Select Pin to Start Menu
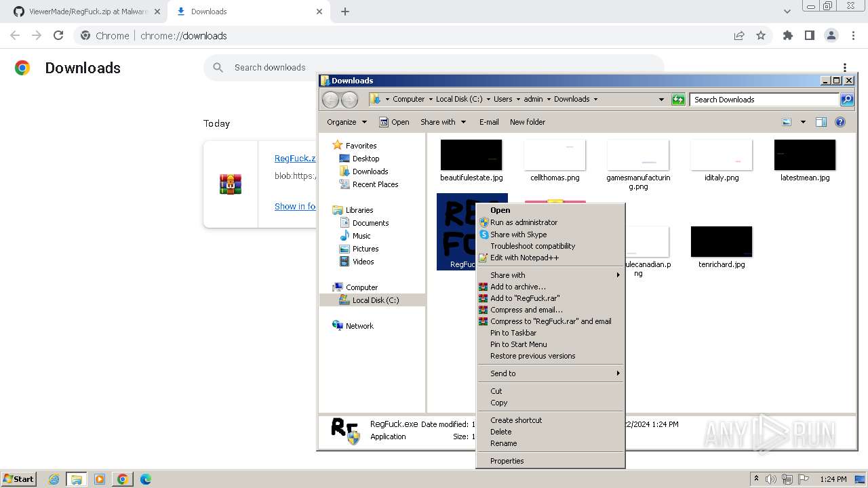 point(550,344)
